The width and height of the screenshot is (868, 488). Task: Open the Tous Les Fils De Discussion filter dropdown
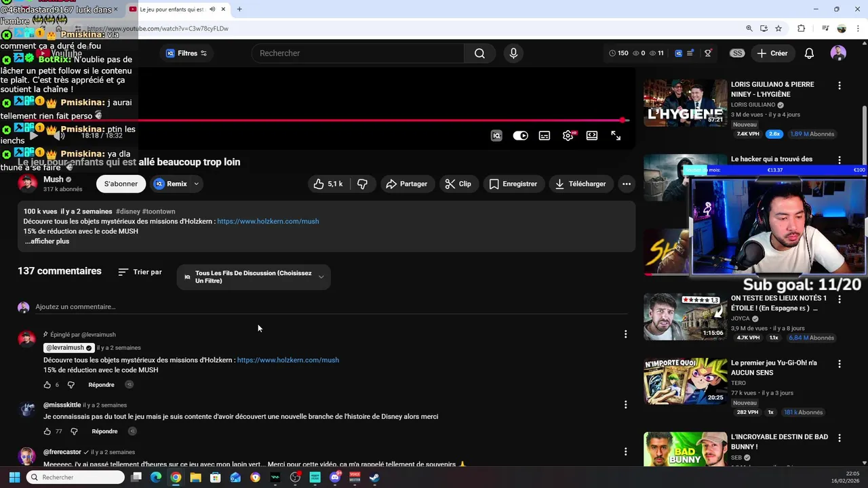[254, 277]
